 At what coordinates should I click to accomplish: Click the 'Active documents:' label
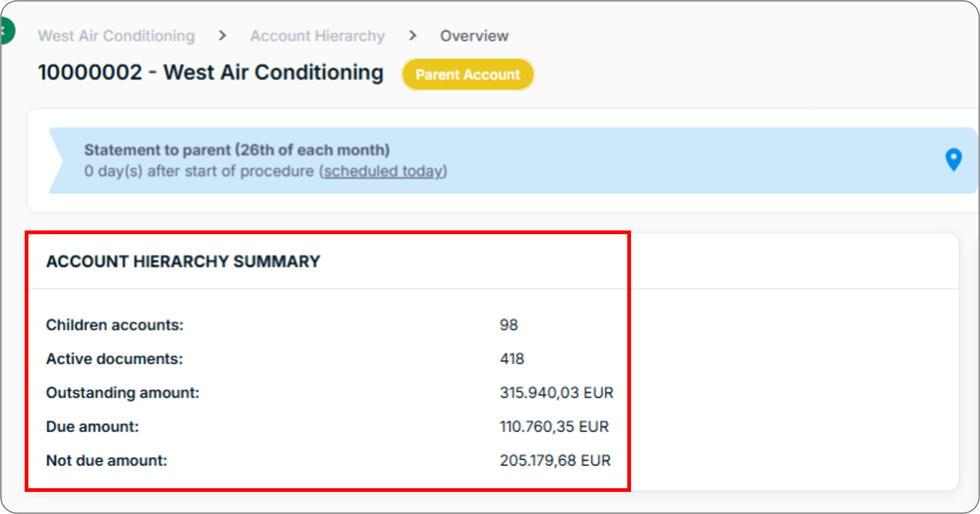click(114, 358)
